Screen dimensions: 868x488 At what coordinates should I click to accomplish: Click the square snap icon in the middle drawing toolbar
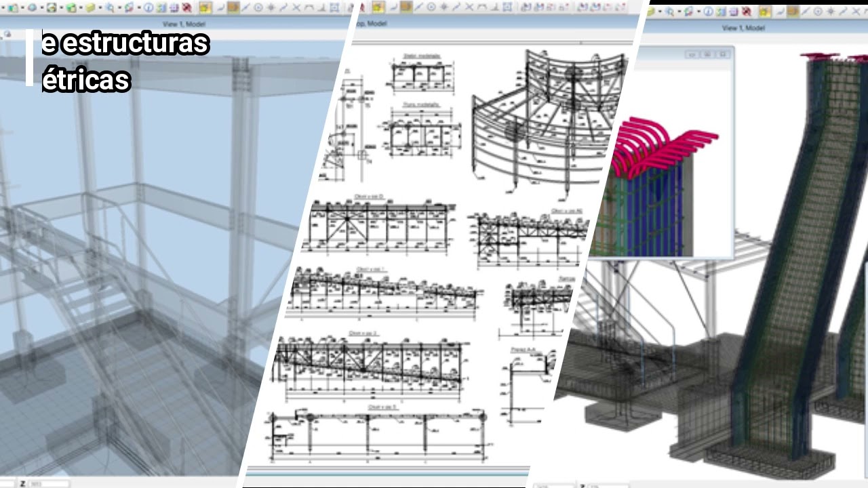tap(507, 7)
